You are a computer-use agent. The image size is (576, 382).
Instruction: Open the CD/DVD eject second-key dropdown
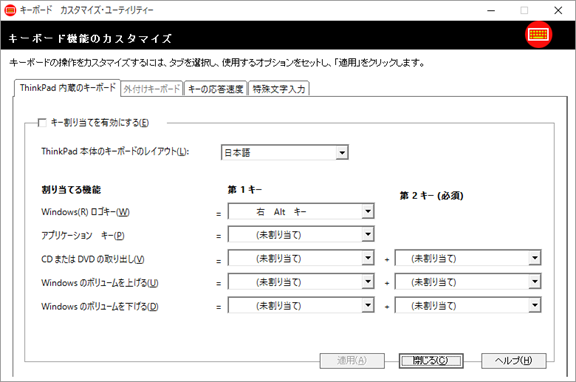(x=468, y=258)
